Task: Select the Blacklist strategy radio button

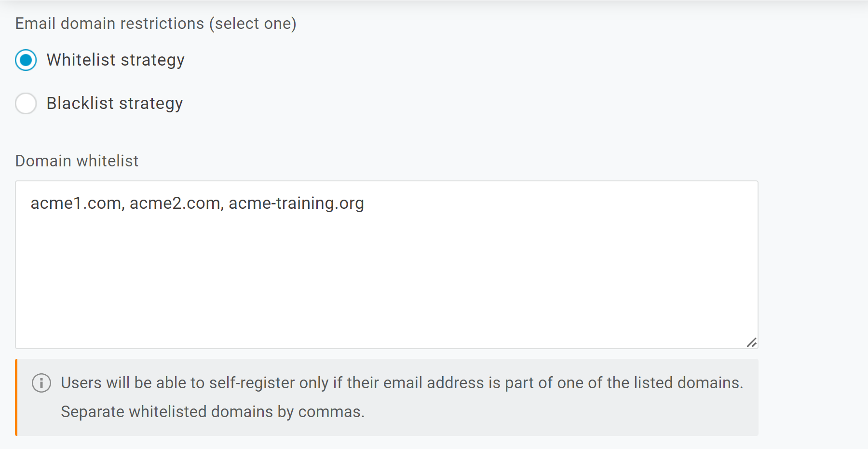Action: [26, 103]
